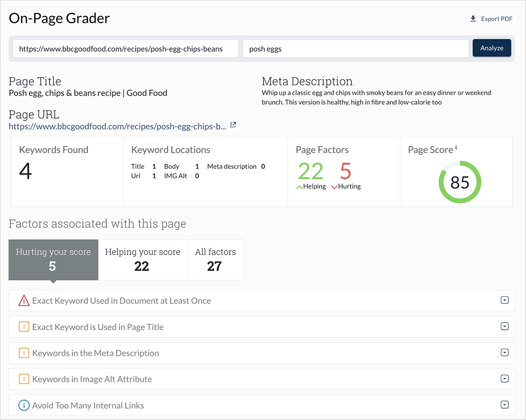Screen dimensions: 526x420
Task: Click the download icon beside Export PDF
Action: coord(473,18)
